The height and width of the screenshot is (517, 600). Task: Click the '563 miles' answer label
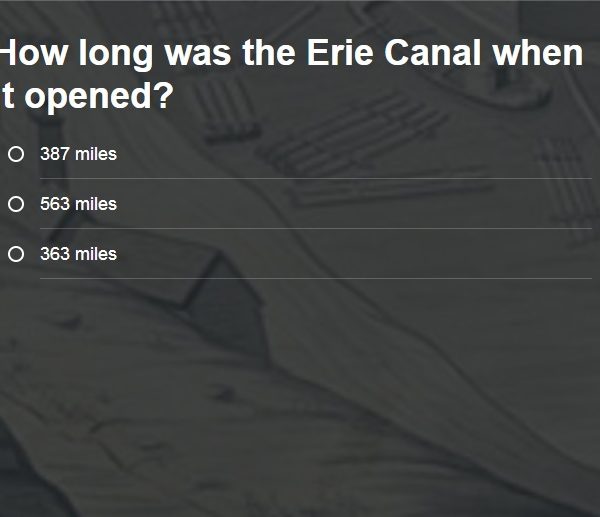click(x=78, y=204)
